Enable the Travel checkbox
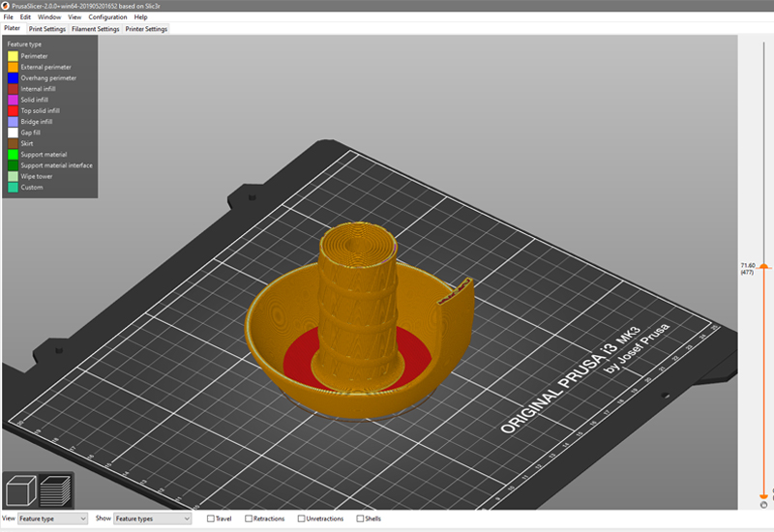The image size is (774, 532). click(x=212, y=519)
